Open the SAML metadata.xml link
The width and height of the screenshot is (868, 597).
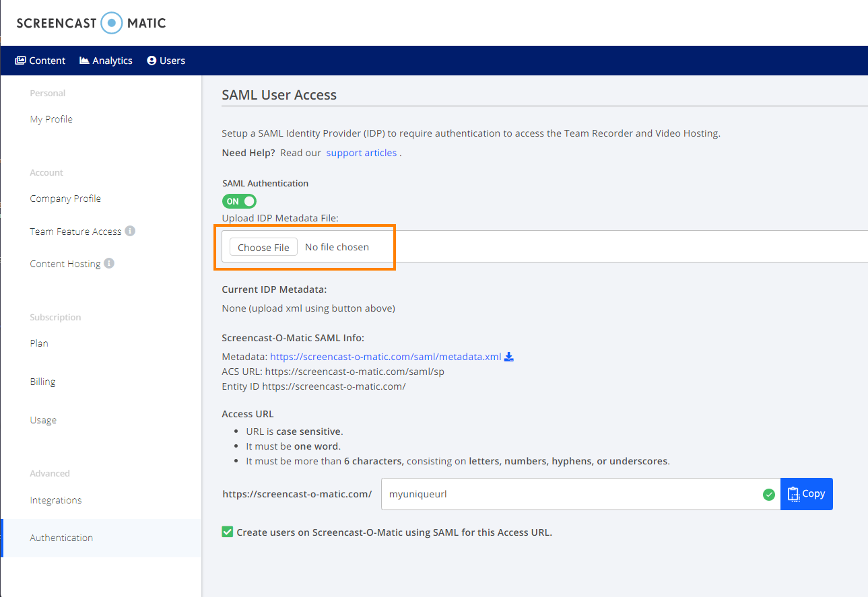click(x=386, y=357)
